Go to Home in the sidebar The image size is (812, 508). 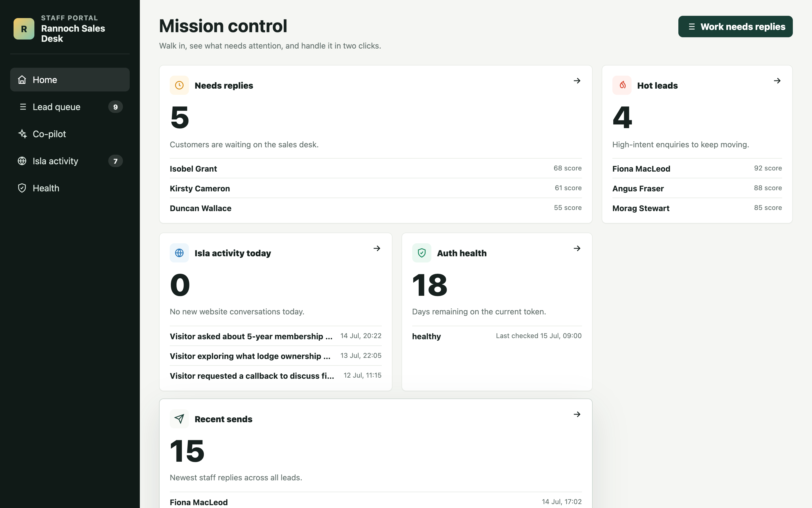click(x=70, y=80)
